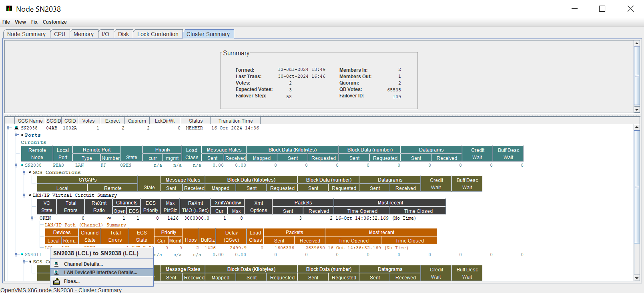Choose LAN Device/IP Interface Details...
The width and height of the screenshot is (644, 293).
tap(102, 273)
